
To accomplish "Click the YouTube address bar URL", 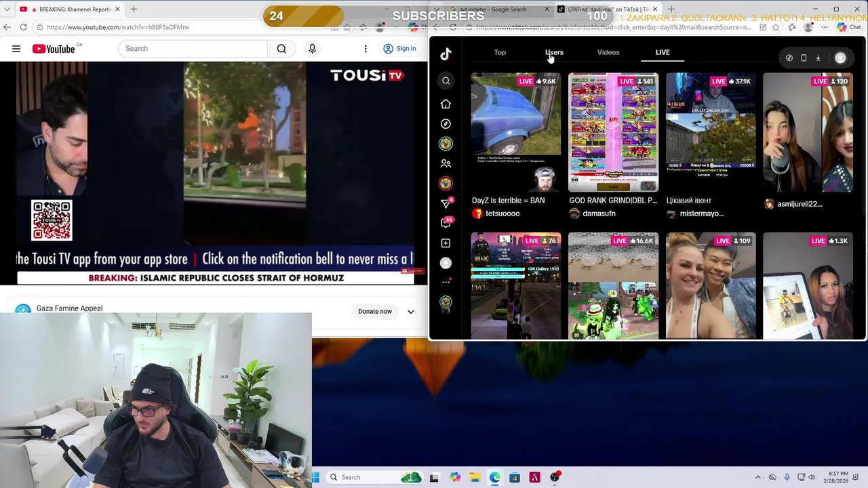I will 118,27.
